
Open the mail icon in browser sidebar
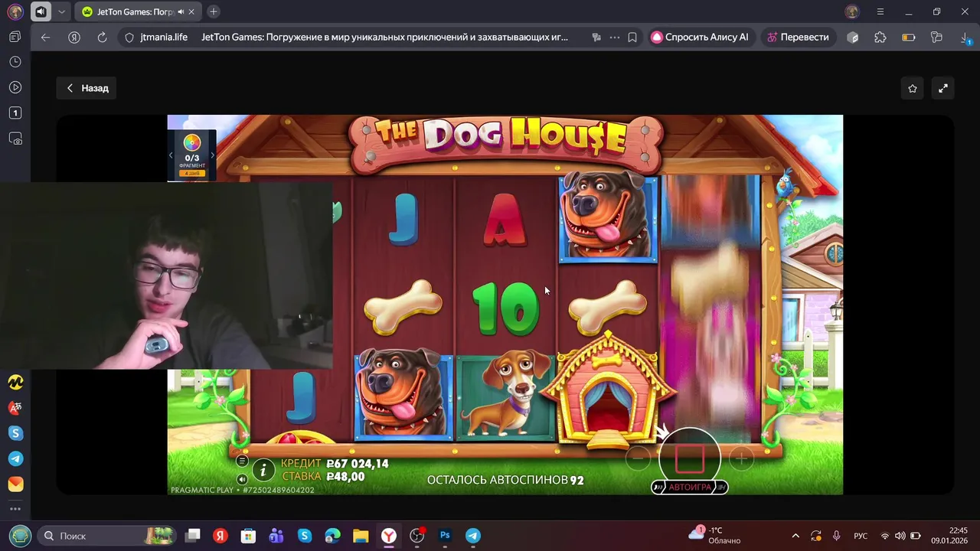(x=15, y=484)
